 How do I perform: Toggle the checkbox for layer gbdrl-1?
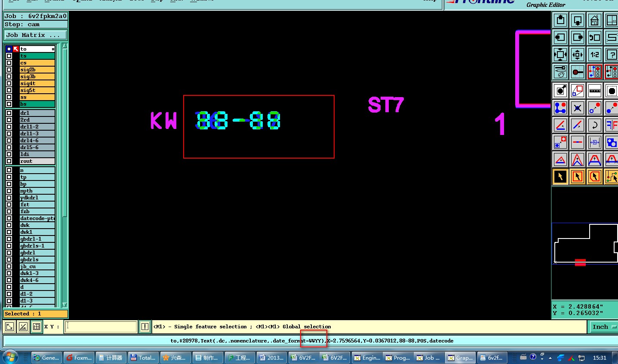[x=9, y=239]
